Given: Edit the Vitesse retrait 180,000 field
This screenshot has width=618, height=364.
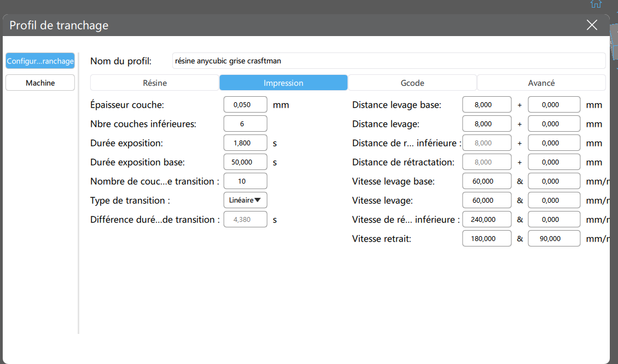Looking at the screenshot, I should [487, 238].
